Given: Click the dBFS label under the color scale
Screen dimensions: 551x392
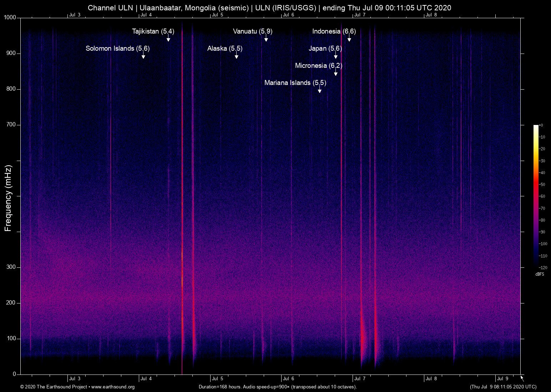Looking at the screenshot, I should click(540, 274).
